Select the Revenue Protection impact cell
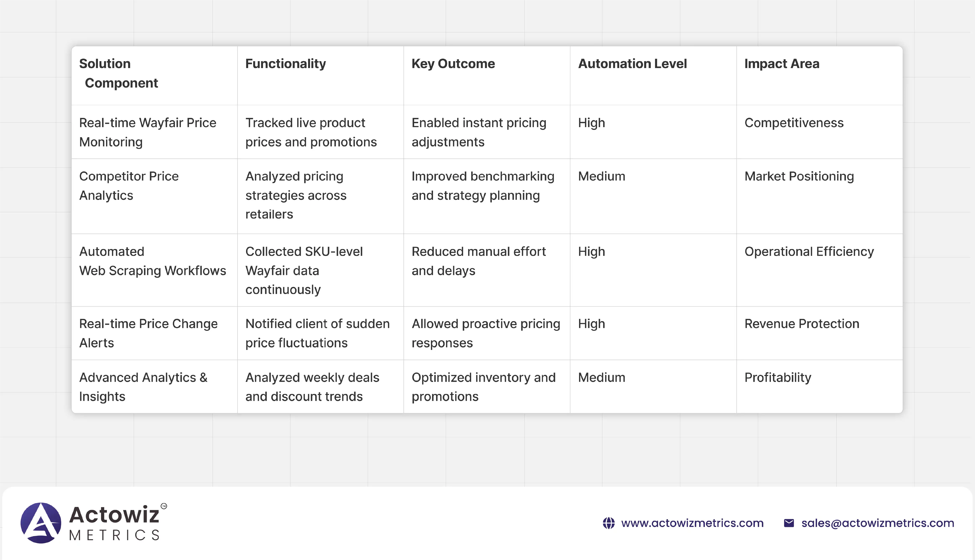 [801, 324]
